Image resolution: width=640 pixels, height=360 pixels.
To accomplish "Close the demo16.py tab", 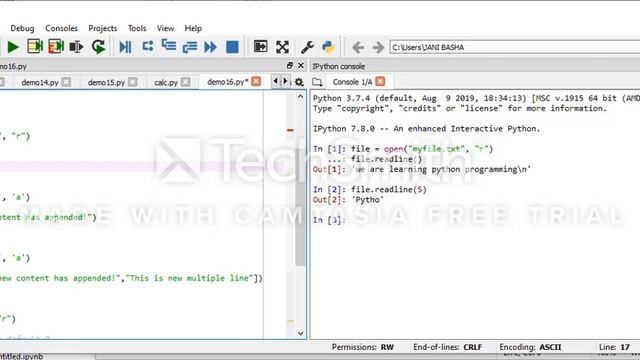I will click(x=256, y=81).
